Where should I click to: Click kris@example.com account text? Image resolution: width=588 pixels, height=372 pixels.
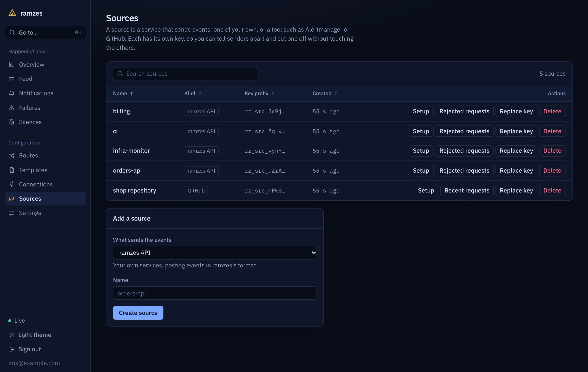tap(34, 363)
